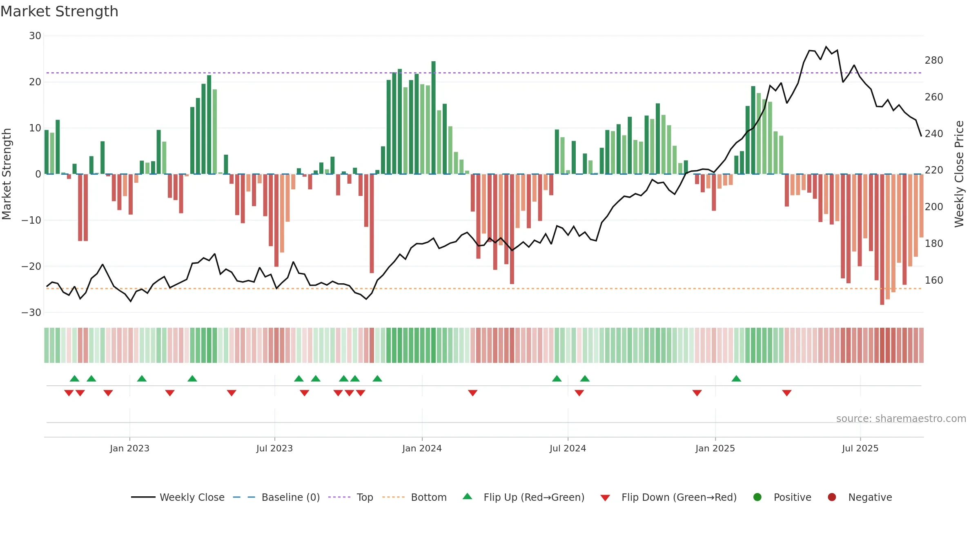Screen dimensions: 980x551
Task: Click the Jul 2025 axis label
Action: (x=860, y=448)
